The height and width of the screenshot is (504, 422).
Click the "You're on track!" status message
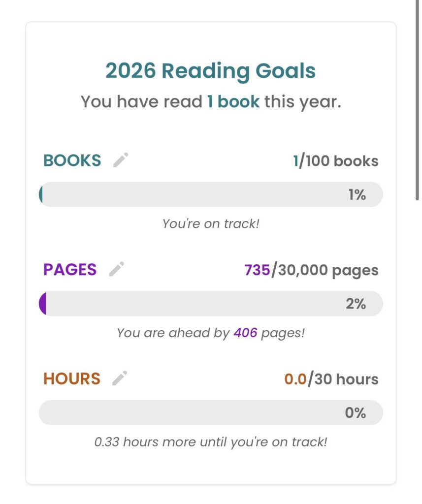coord(211,224)
